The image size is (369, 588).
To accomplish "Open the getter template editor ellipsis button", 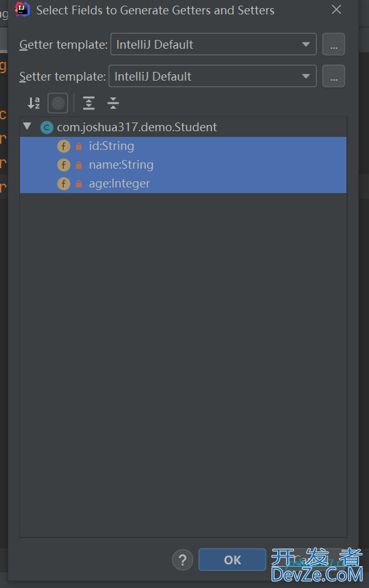I will click(333, 44).
